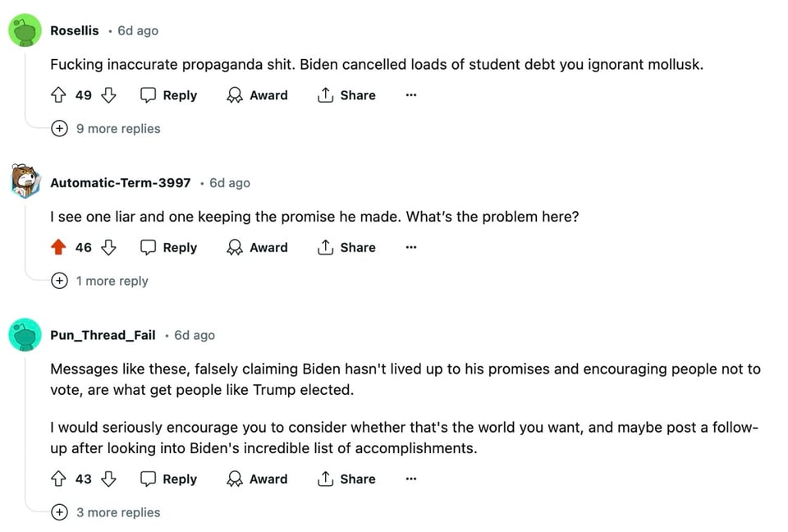
Task: Downvote Pun_Thread_Fail's comment
Action: point(108,479)
